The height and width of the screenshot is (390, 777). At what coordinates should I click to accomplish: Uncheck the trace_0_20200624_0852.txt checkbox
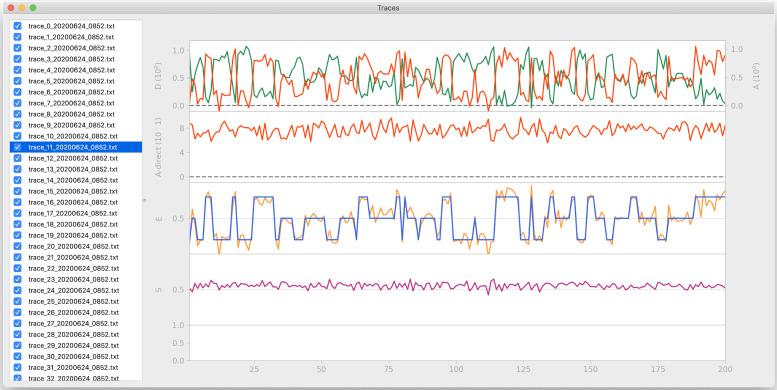(18, 26)
